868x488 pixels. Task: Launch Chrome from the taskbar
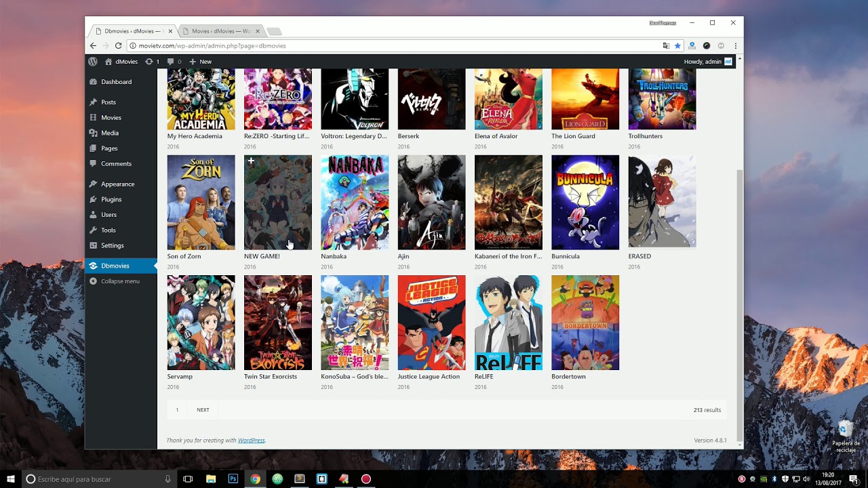click(255, 479)
